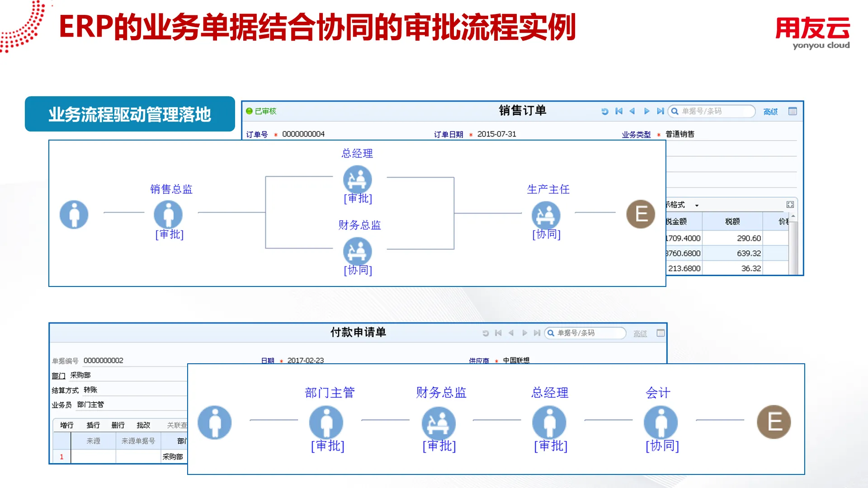Go to first record in 付款申请单

[498, 333]
